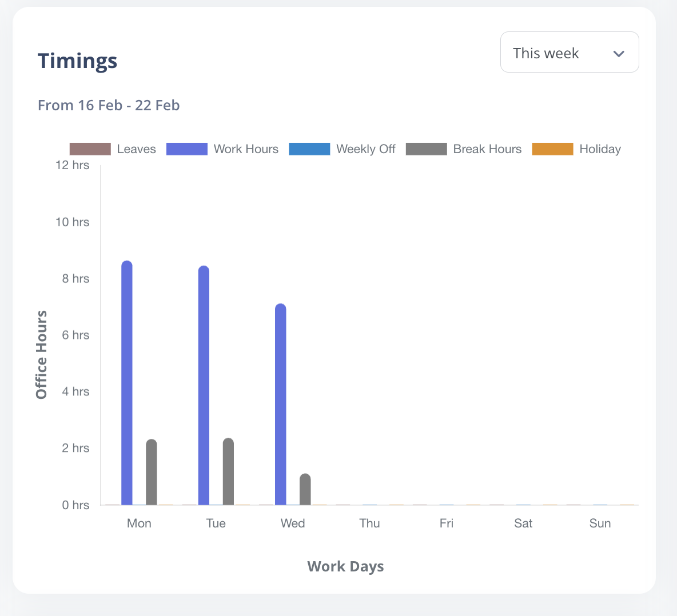Click the 0 hrs axis tick label
The image size is (677, 616).
[75, 505]
